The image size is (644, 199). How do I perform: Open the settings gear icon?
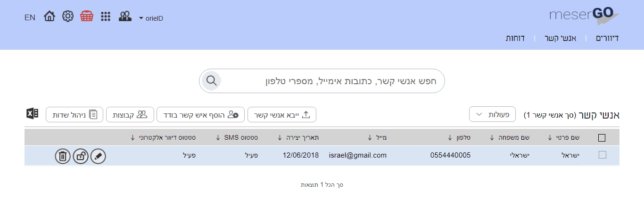(68, 16)
